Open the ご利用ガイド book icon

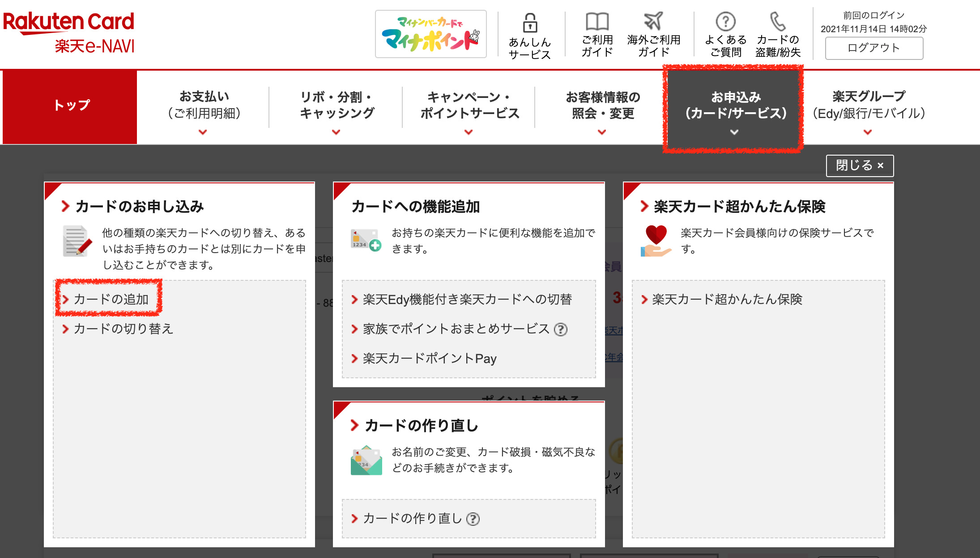(x=597, y=21)
